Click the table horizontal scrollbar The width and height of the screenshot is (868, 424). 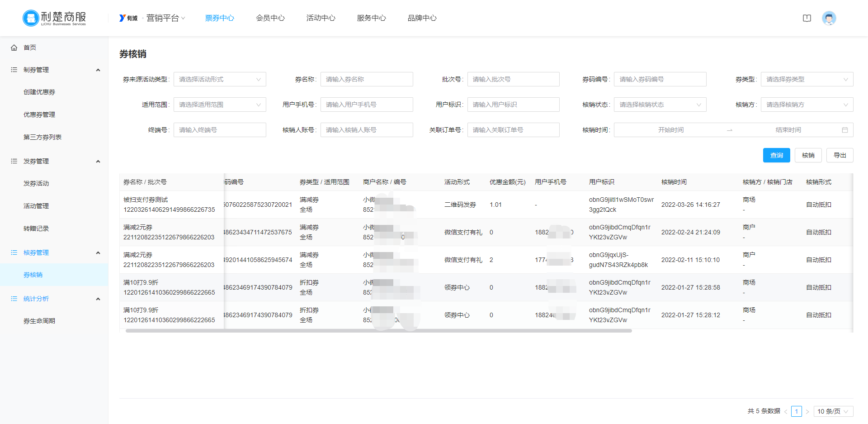pyautogui.click(x=378, y=331)
